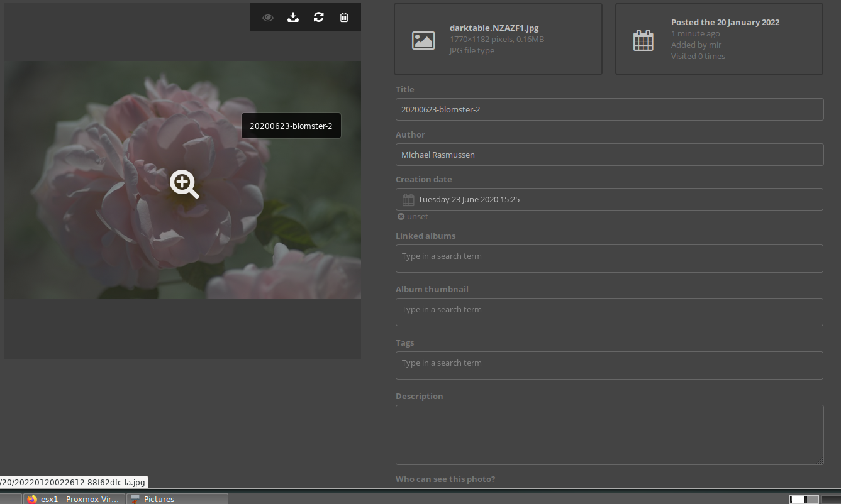The width and height of the screenshot is (841, 504).
Task: Select the Author field showing Michael Rasmussen
Action: [x=609, y=154]
